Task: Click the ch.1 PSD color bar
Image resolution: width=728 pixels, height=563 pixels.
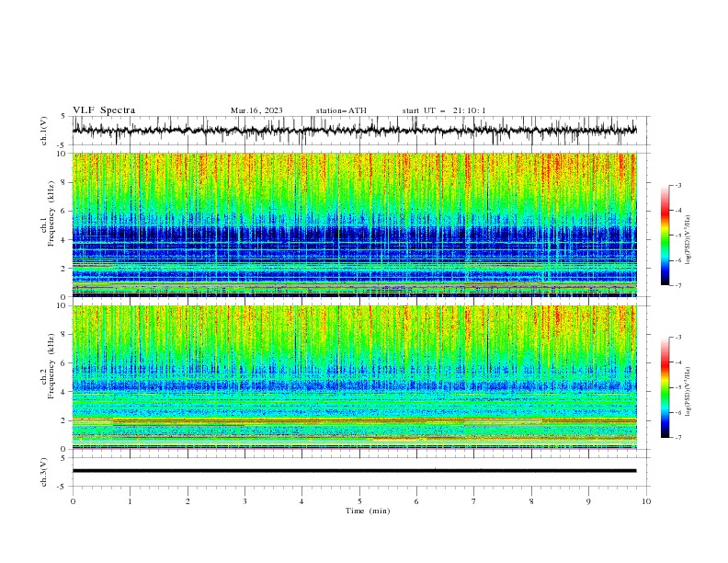Action: point(665,236)
